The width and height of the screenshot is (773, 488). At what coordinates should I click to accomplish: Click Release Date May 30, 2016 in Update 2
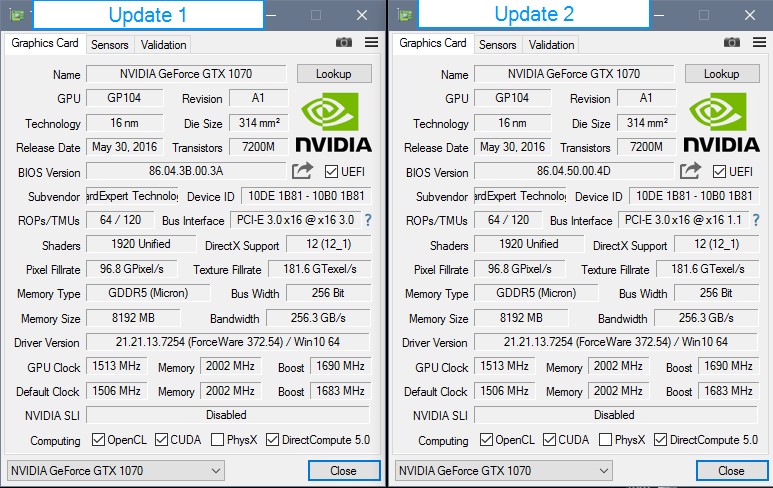click(x=513, y=147)
